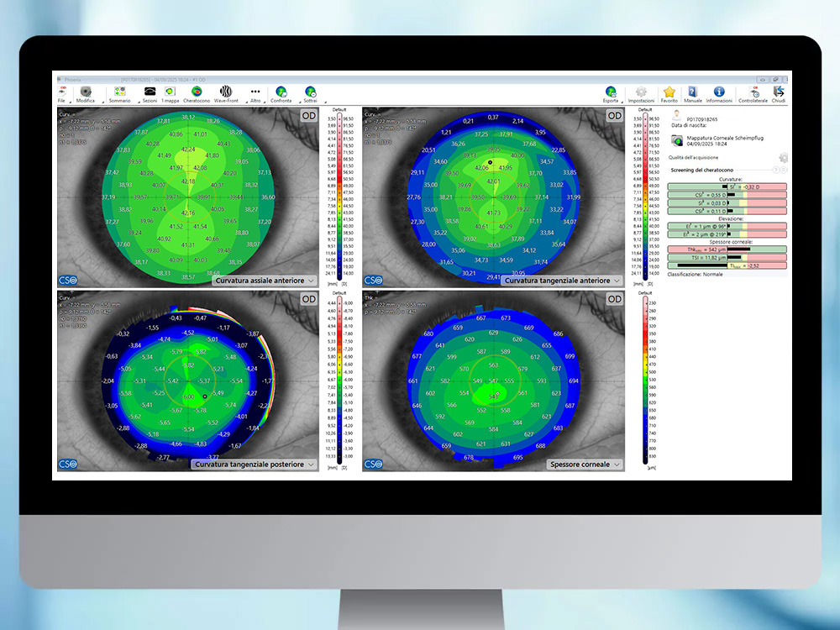Toggle OD badge on corneal thickness map
The width and height of the screenshot is (840, 630).
pyautogui.click(x=615, y=299)
